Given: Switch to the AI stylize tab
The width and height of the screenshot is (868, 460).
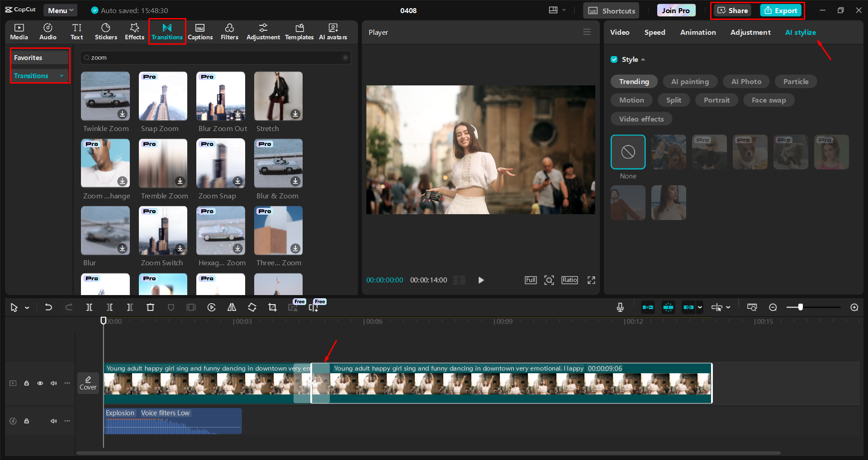Looking at the screenshot, I should coord(800,32).
